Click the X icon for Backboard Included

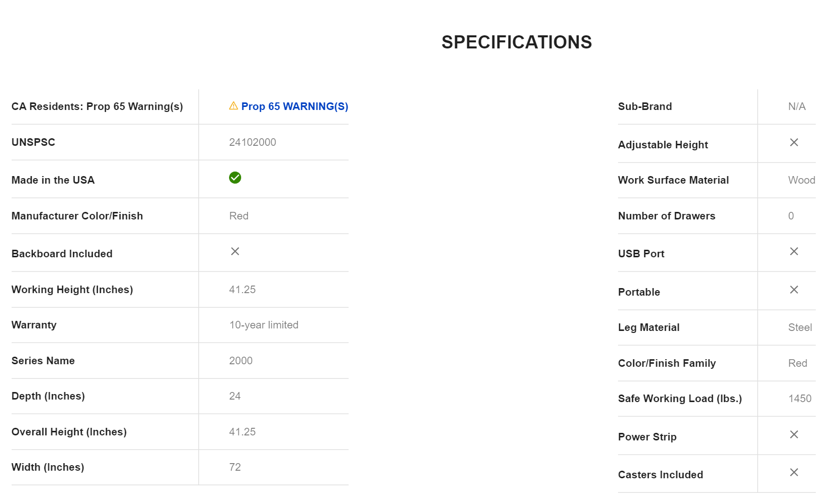(235, 251)
